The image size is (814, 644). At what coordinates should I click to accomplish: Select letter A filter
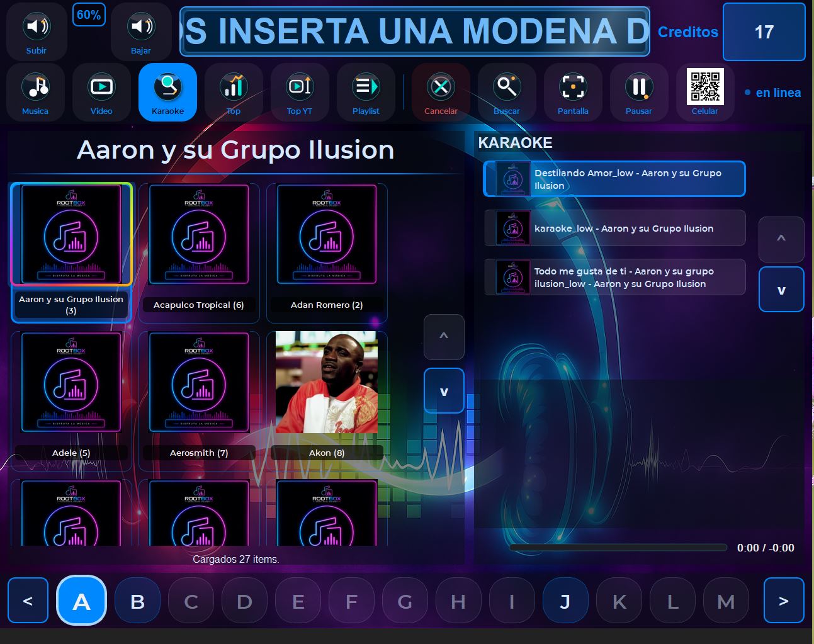[81, 601]
